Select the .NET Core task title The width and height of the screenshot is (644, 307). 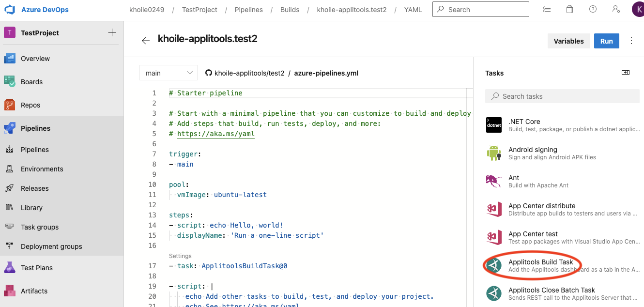(524, 122)
